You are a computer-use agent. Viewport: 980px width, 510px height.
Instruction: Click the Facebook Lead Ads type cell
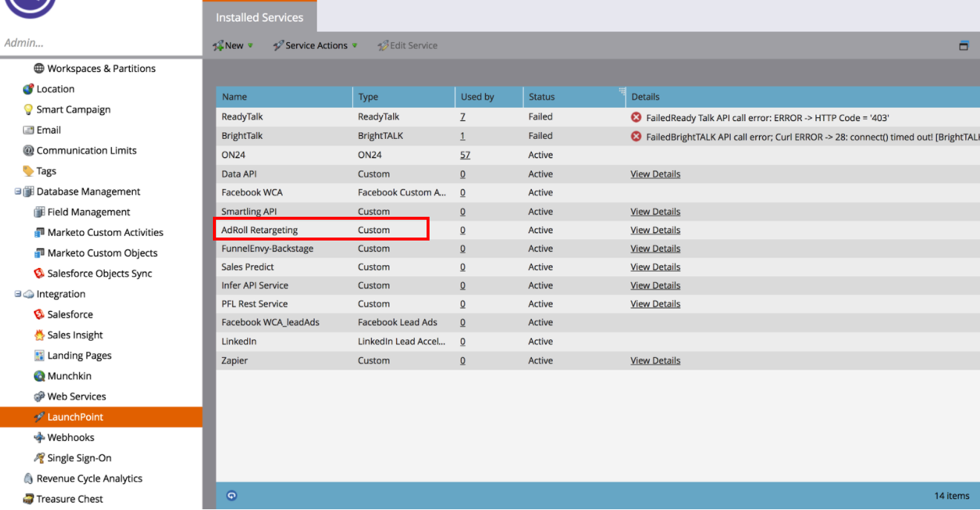click(398, 323)
